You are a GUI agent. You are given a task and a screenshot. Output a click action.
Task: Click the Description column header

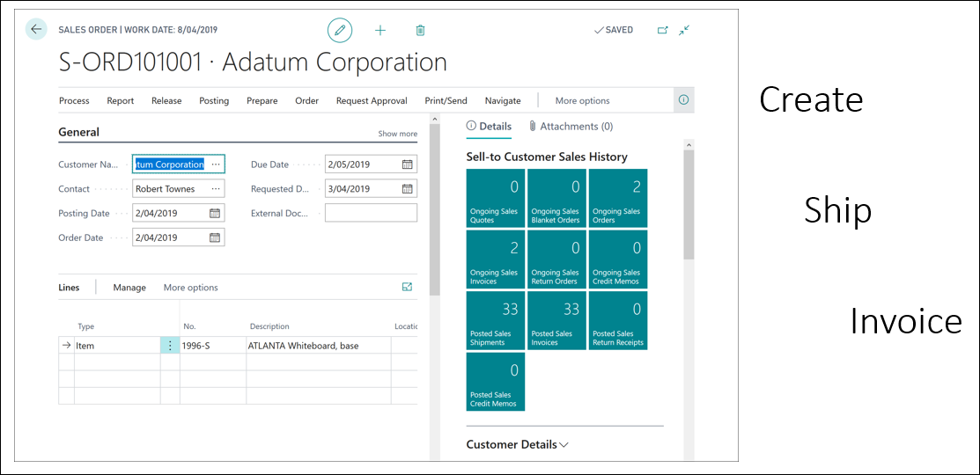(269, 326)
